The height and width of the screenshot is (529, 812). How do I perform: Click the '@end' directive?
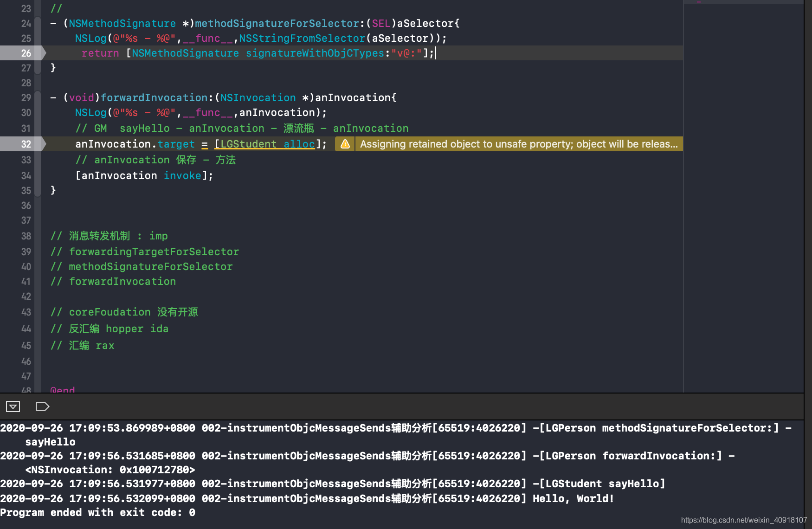pos(63,389)
